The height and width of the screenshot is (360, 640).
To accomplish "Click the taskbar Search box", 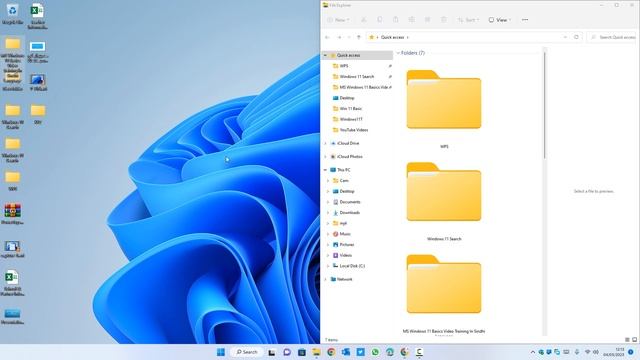I will [247, 352].
